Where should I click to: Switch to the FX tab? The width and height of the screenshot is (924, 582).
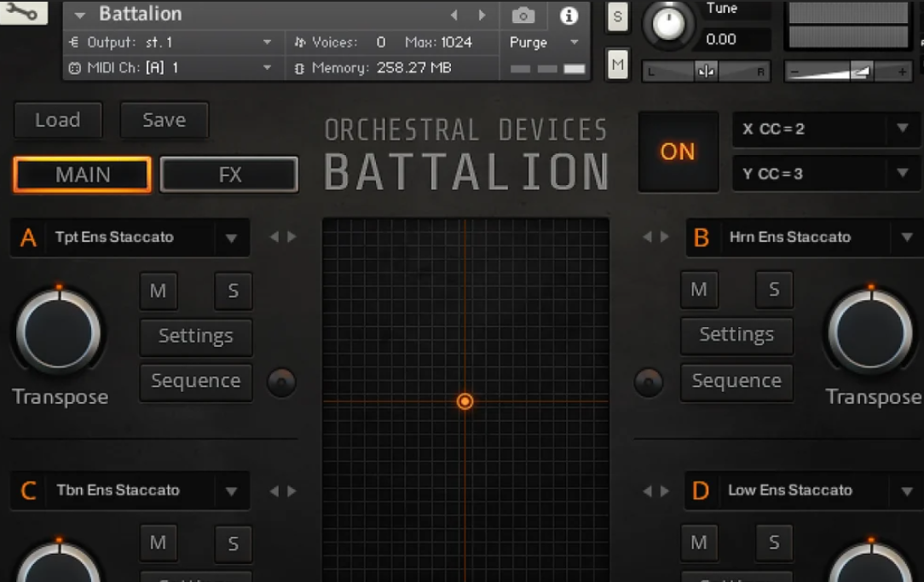point(229,175)
